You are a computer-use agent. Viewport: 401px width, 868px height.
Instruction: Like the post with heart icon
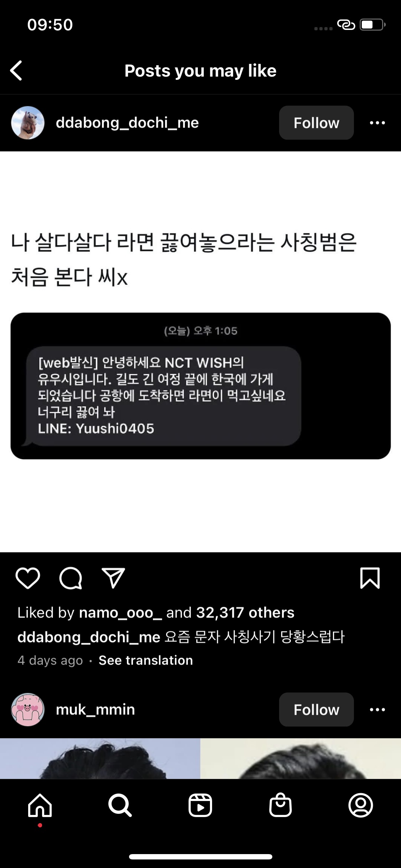(28, 578)
